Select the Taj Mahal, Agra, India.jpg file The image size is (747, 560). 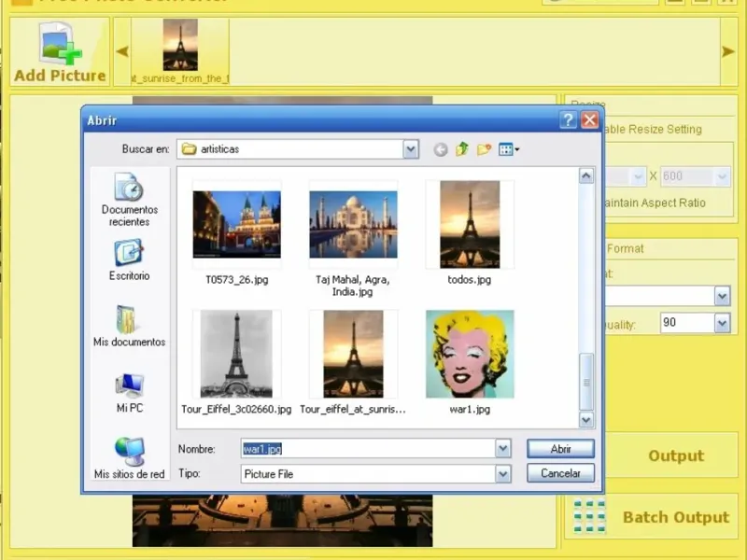coord(353,225)
